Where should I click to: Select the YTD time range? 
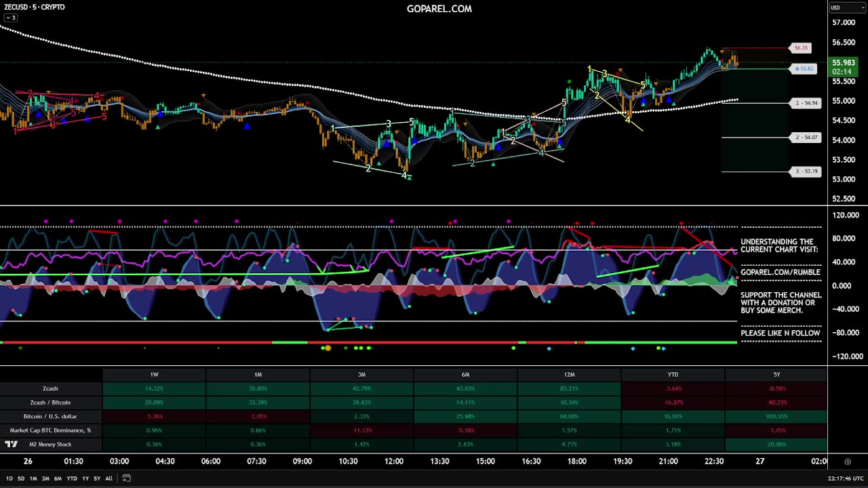point(71,479)
